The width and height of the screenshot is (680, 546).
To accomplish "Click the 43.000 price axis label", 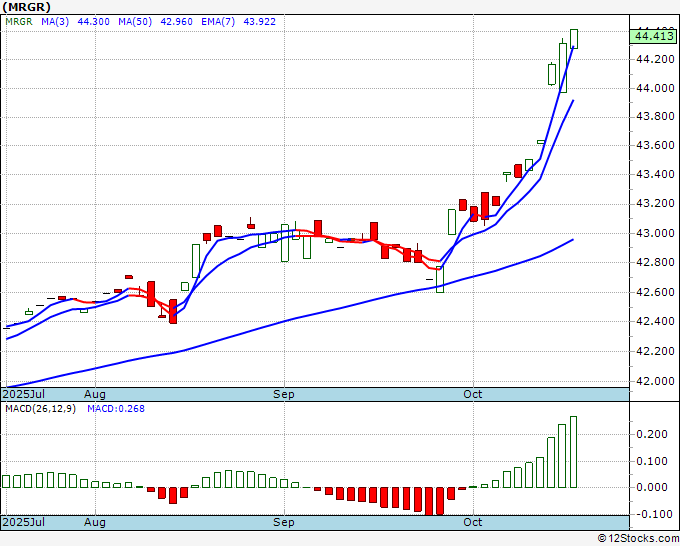I will click(655, 233).
